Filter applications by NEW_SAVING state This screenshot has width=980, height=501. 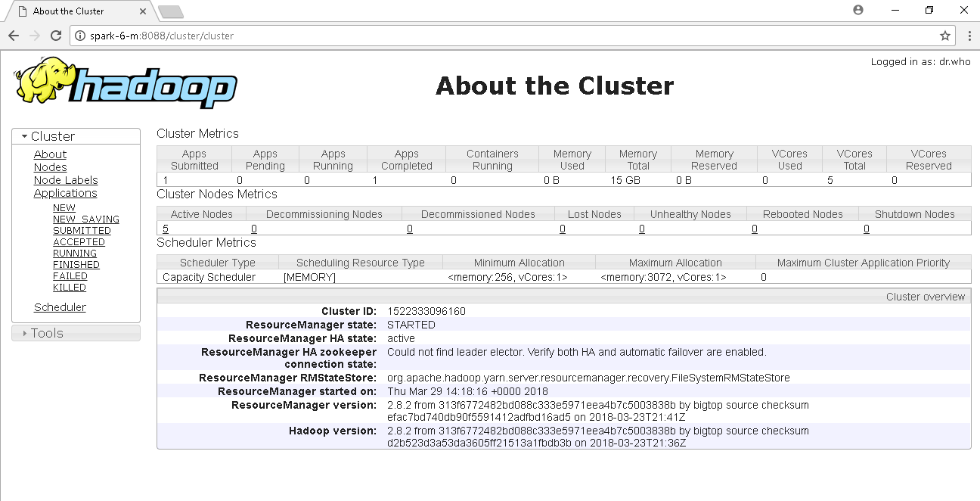click(x=86, y=219)
